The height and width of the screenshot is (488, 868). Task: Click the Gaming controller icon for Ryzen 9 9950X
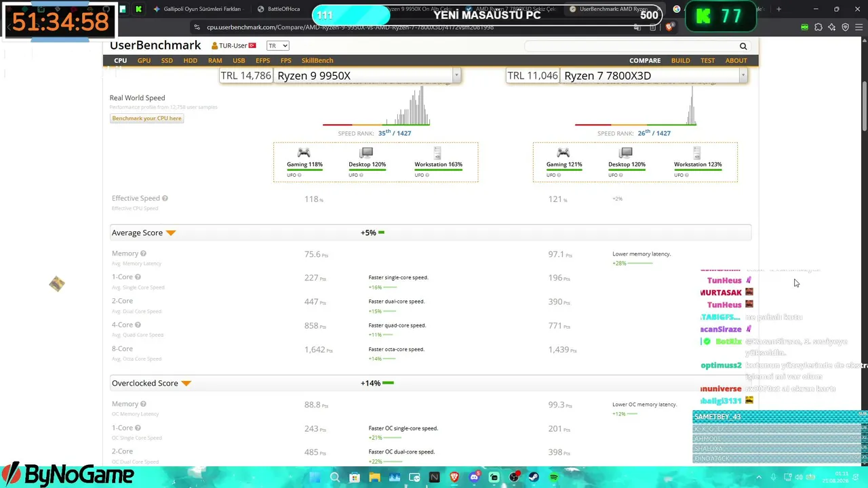tap(304, 153)
